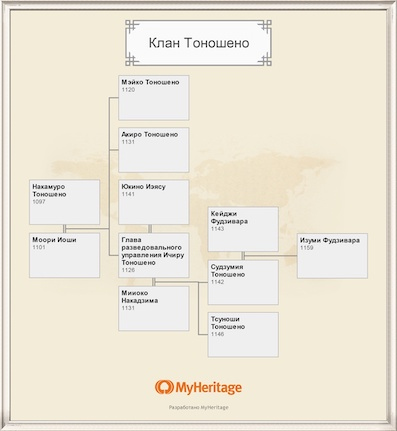The height and width of the screenshot is (431, 397).
Task: Select Мииоко Накадзима 1131 card
Action: point(154,308)
